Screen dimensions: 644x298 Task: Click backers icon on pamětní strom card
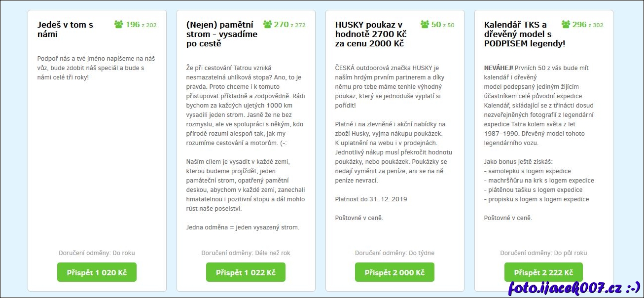(x=268, y=24)
